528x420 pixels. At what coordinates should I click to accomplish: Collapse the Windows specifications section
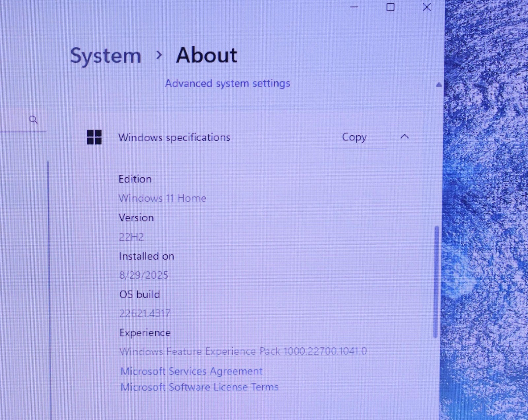point(405,137)
